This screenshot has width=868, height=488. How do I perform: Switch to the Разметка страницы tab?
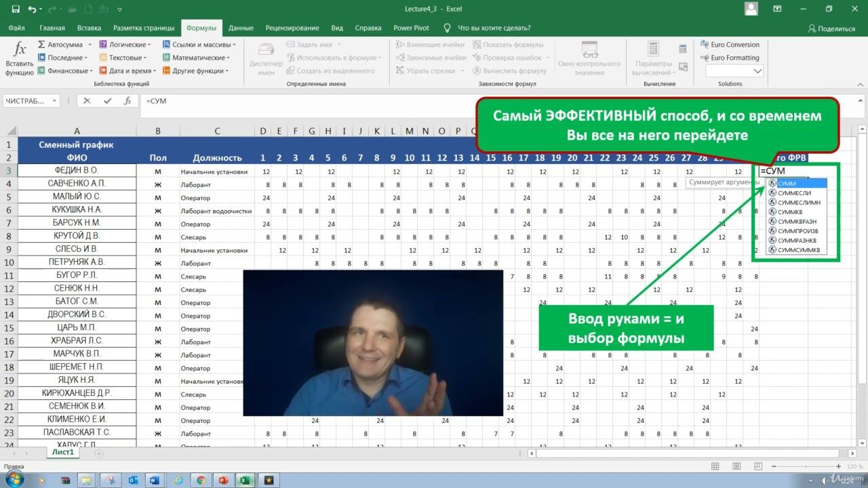coord(142,28)
